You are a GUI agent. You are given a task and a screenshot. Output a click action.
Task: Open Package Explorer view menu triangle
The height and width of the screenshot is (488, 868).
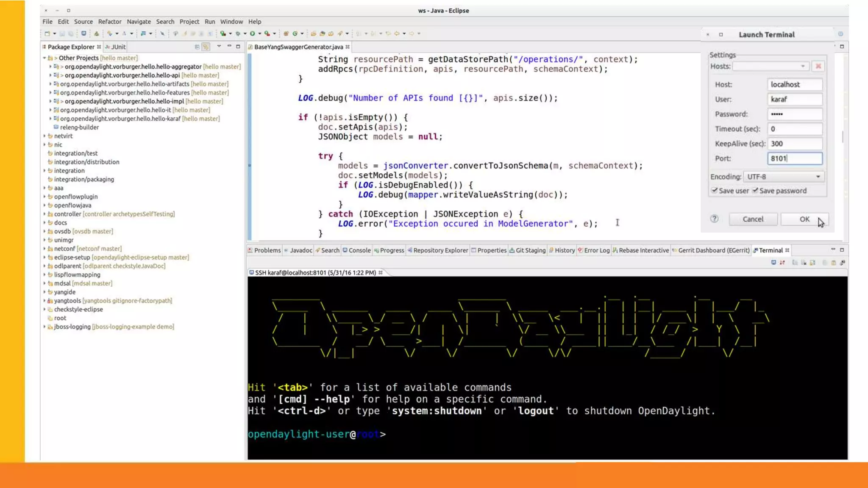(x=219, y=46)
